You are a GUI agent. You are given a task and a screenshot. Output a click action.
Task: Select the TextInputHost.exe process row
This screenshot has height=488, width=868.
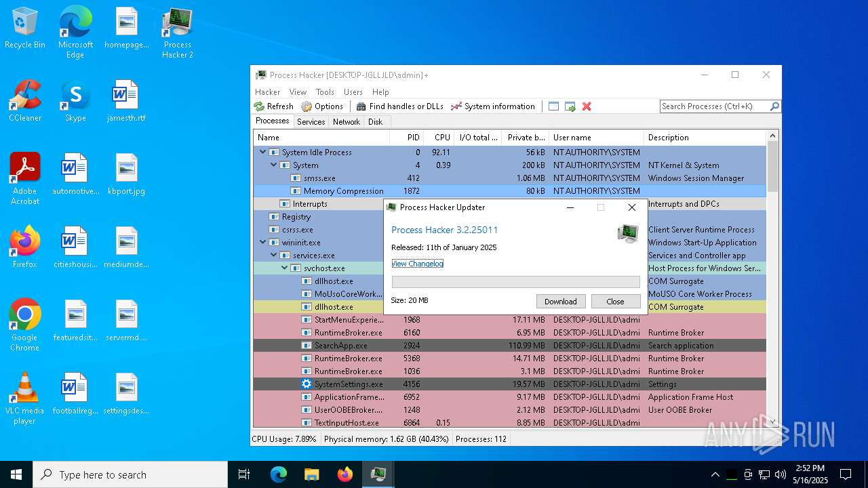coord(510,423)
